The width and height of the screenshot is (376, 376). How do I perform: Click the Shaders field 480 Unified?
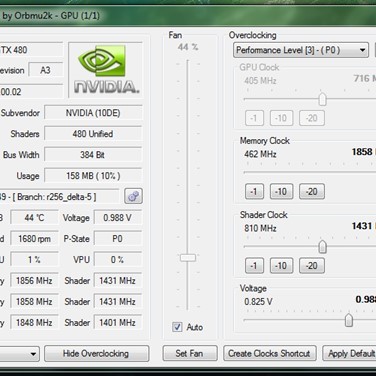pyautogui.click(x=93, y=134)
